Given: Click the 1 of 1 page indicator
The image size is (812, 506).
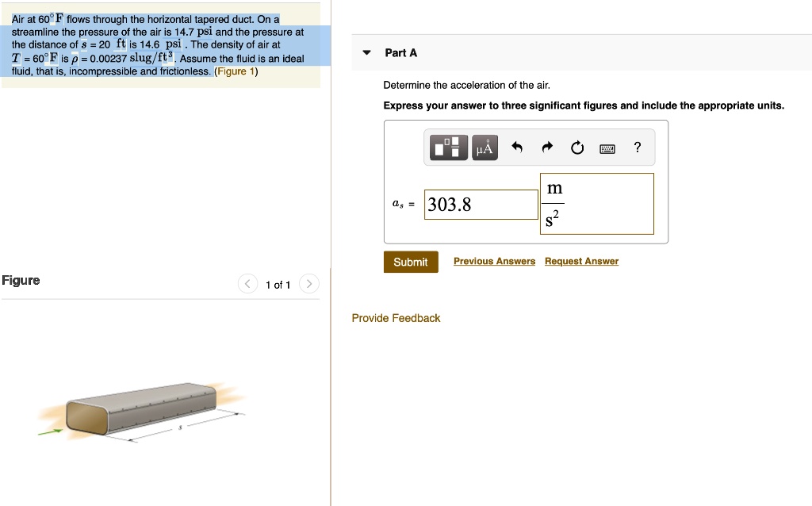Looking at the screenshot, I should point(278,284).
